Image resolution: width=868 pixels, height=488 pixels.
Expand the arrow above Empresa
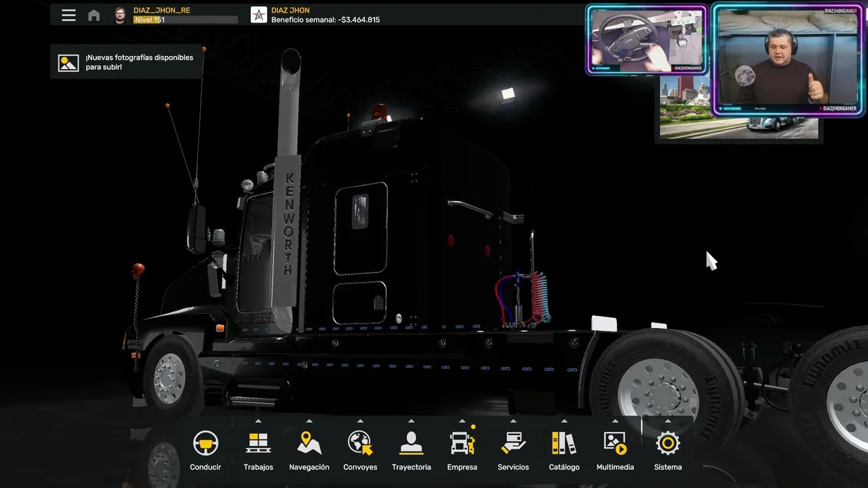coord(462,421)
